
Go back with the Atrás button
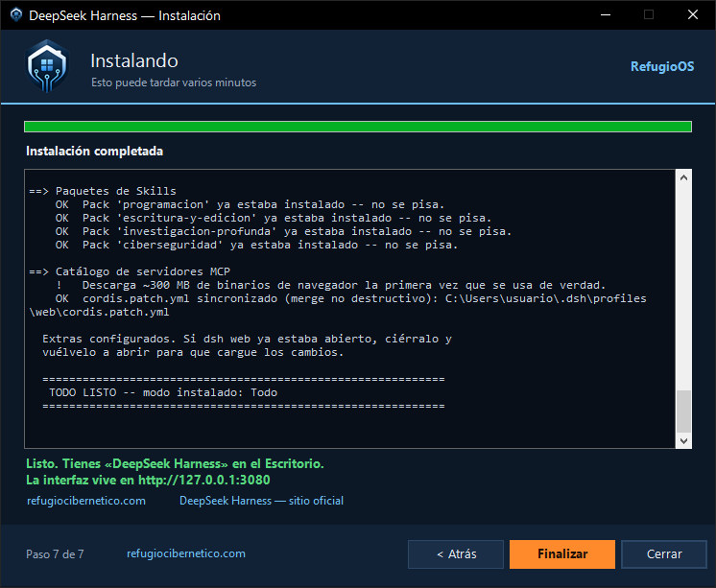(x=456, y=554)
